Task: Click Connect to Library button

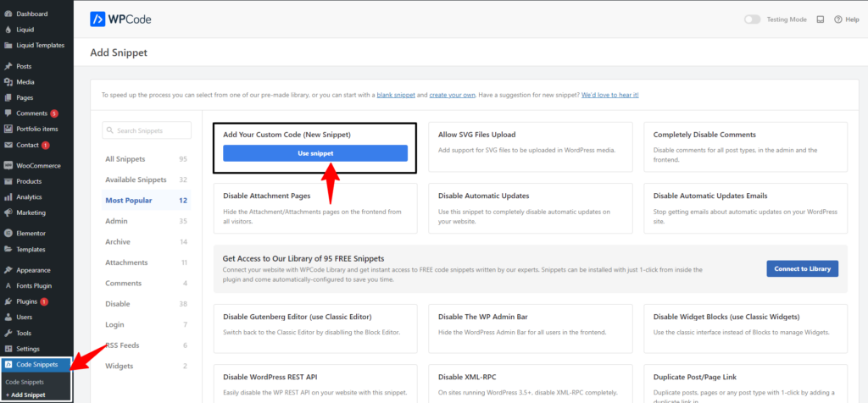Action: pyautogui.click(x=802, y=268)
